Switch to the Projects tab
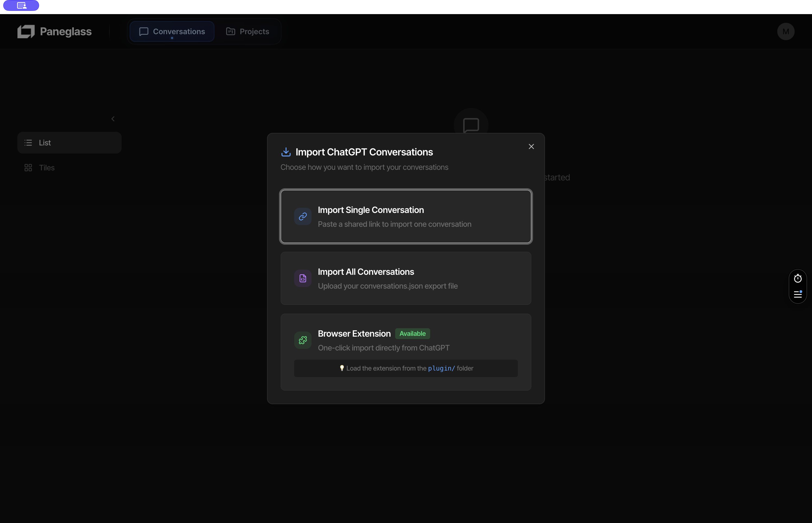This screenshot has width=812, height=523. click(x=248, y=31)
